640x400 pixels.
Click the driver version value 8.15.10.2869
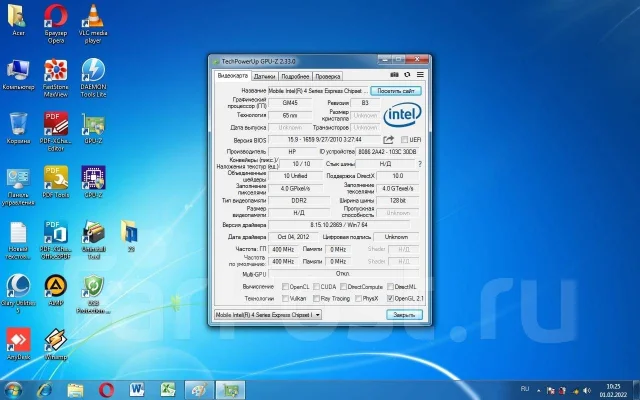point(339,224)
